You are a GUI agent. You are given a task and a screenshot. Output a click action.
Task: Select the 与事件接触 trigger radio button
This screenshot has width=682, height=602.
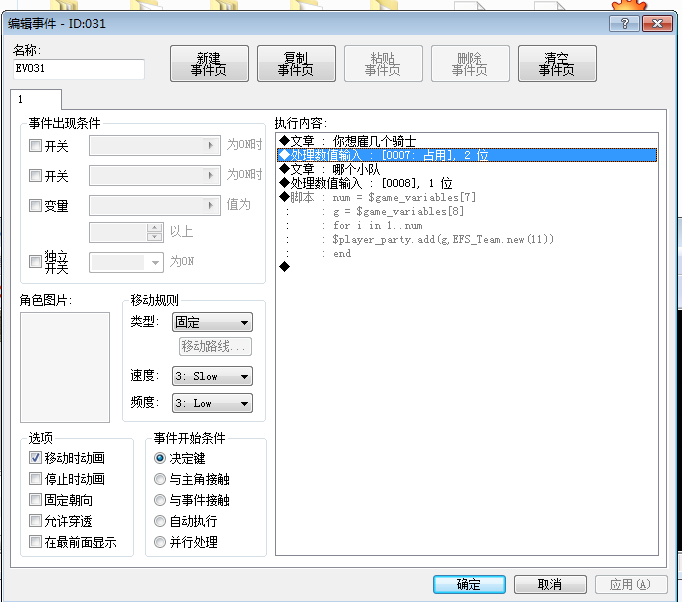160,500
